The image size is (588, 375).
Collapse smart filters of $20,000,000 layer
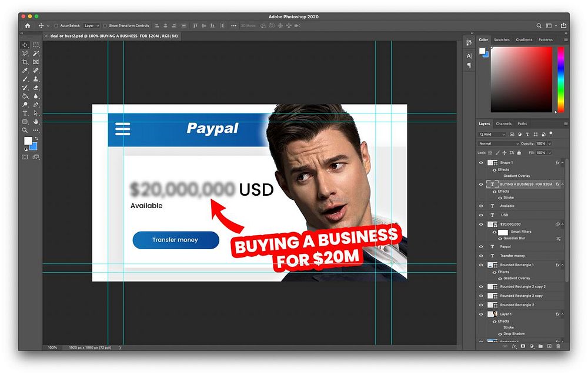coord(563,225)
